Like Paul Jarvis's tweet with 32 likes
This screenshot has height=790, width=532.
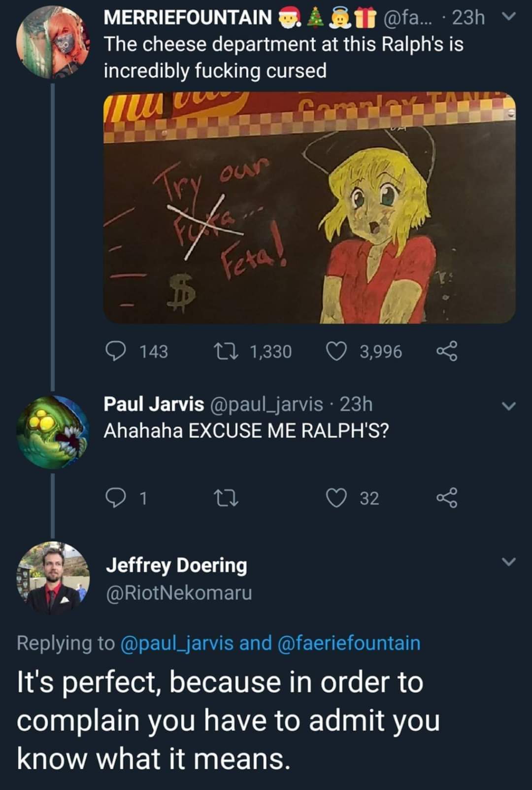click(x=336, y=498)
